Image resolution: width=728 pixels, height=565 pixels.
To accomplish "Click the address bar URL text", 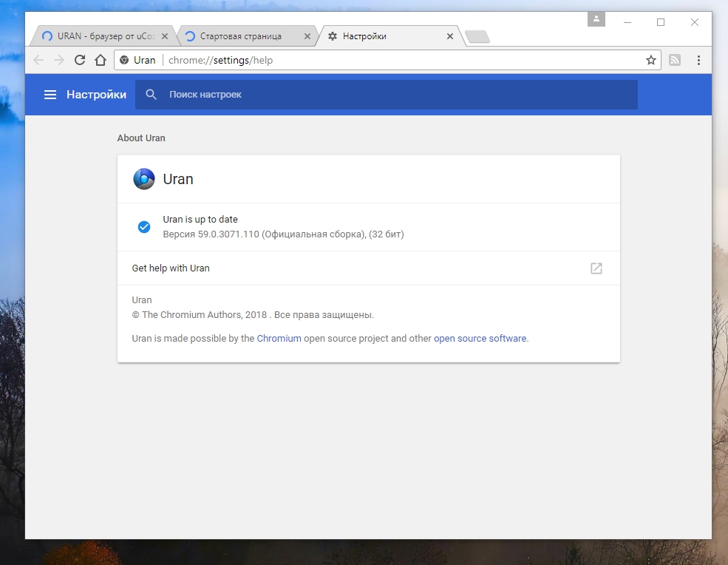I will (x=220, y=60).
